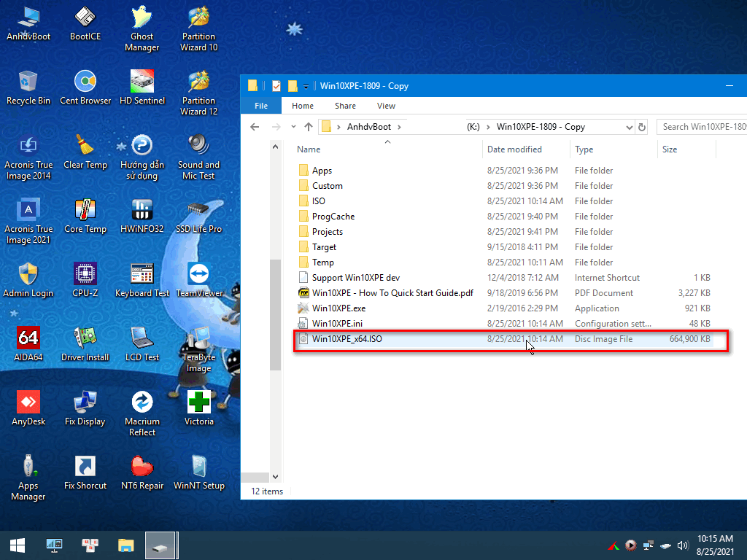The width and height of the screenshot is (747, 560).
Task: Select Acronis True Image 2014 icon
Action: (x=28, y=157)
